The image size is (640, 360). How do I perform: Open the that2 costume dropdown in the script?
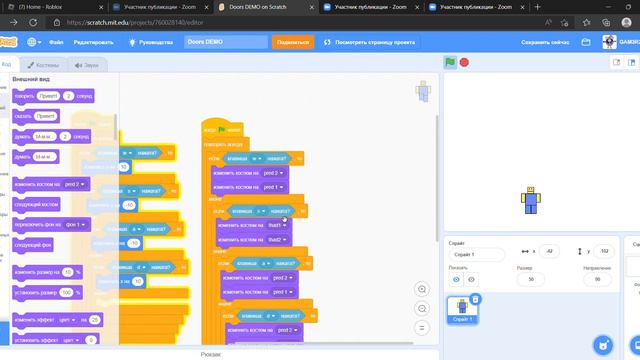click(x=278, y=240)
